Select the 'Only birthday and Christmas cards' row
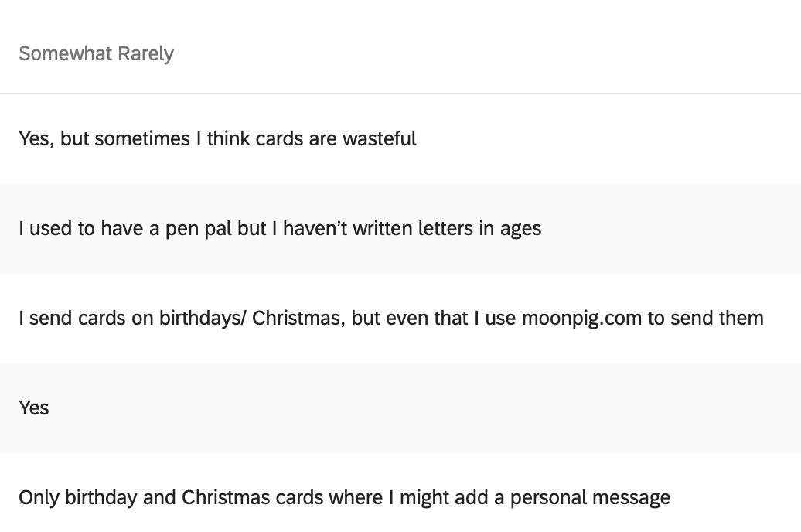The image size is (801, 532). coord(400,497)
